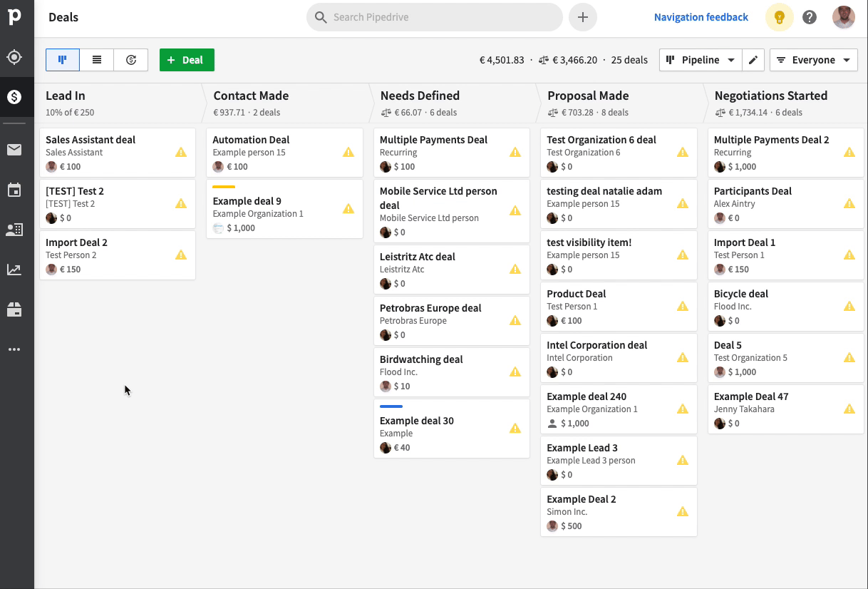View Insights via the chart icon
This screenshot has height=589, width=868.
[x=17, y=269]
